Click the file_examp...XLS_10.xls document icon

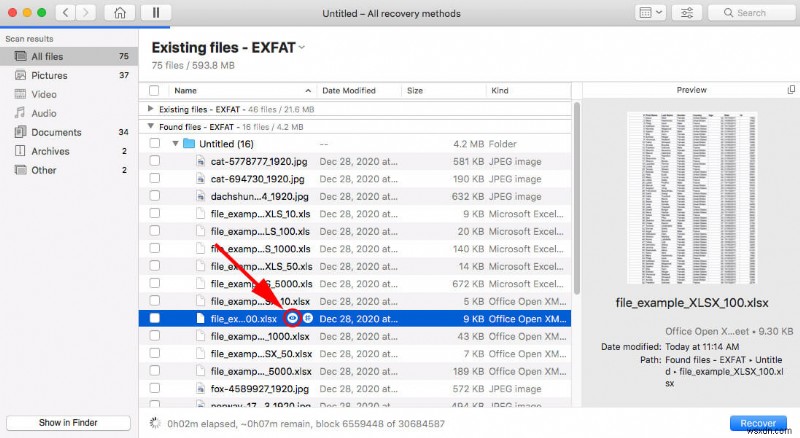click(x=201, y=213)
